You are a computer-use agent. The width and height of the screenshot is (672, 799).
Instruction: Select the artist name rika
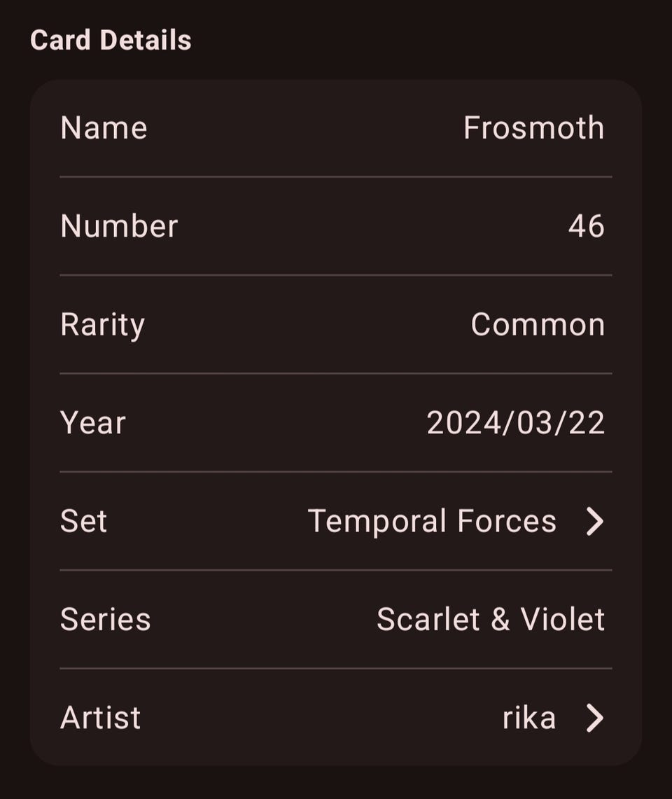click(x=529, y=718)
